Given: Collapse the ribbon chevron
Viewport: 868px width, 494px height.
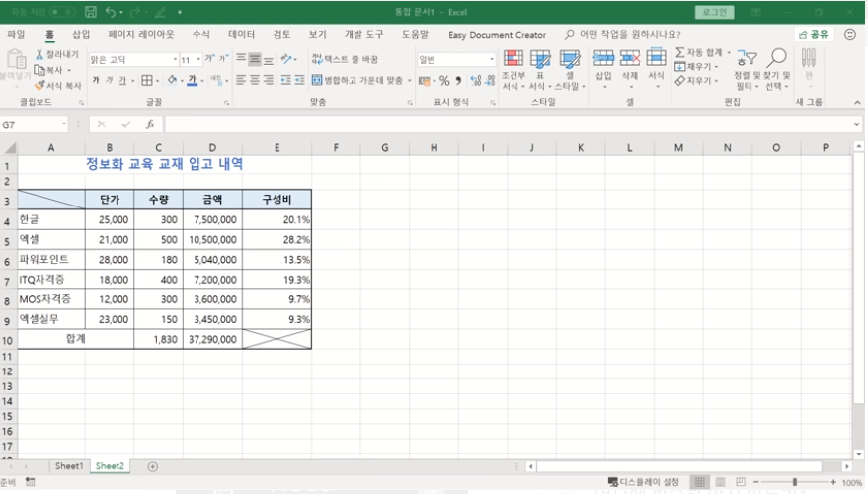Looking at the screenshot, I should click(x=857, y=103).
